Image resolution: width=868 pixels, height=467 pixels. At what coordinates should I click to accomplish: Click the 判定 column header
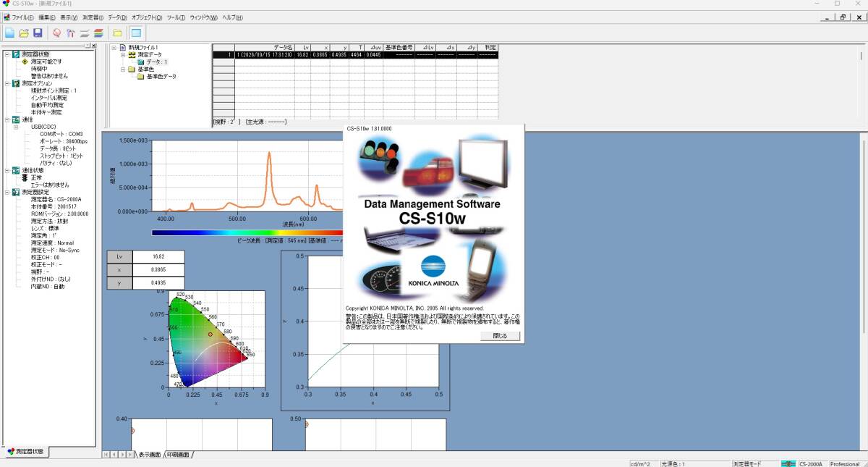coord(488,47)
